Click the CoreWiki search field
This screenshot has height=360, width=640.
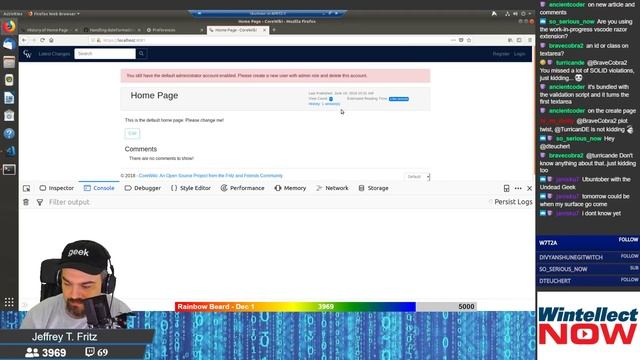pos(105,53)
